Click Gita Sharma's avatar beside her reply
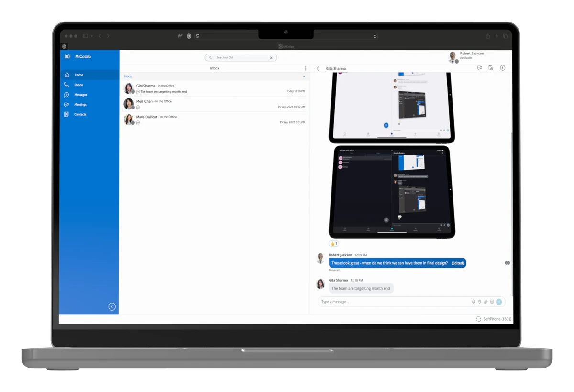This screenshot has width=574, height=392. 321,284
